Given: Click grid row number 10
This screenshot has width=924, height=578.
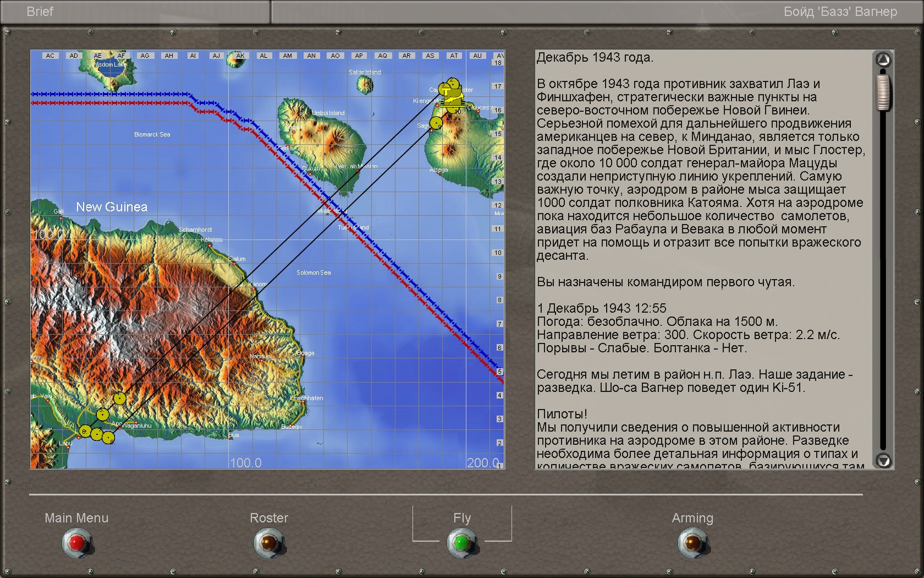Looking at the screenshot, I should (498, 253).
